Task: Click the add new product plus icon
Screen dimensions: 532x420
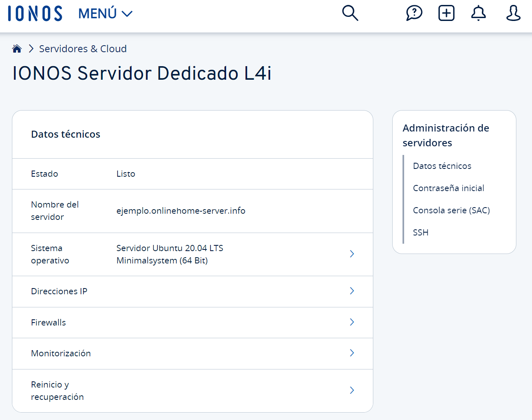Action: 446,13
